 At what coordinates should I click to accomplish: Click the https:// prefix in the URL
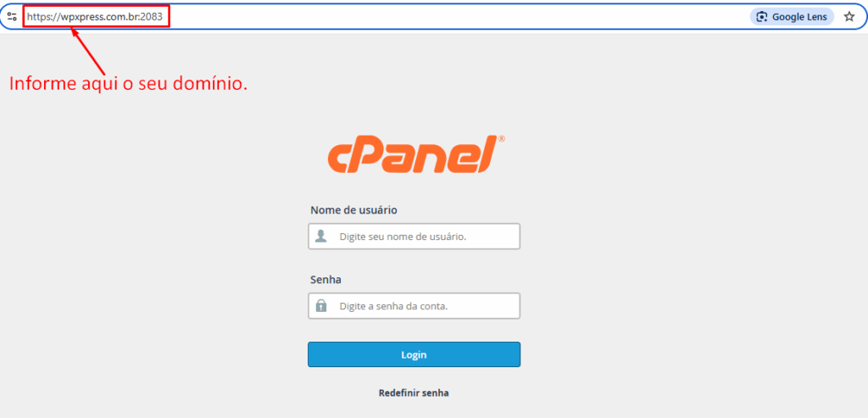tap(44, 17)
